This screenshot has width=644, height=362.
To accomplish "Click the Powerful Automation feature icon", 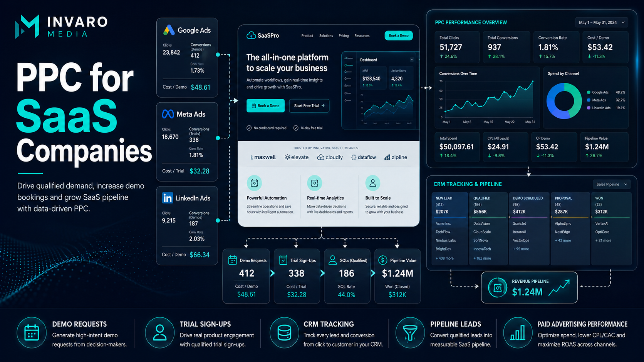I will coord(254,183).
